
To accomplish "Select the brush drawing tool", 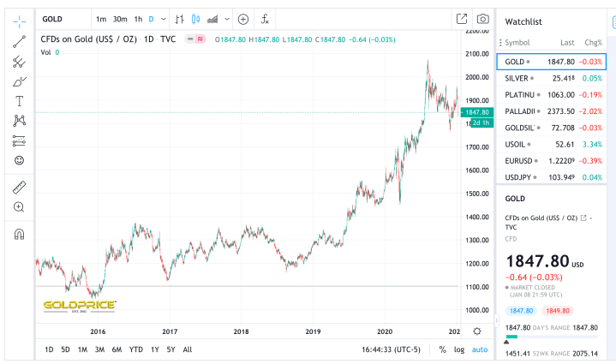I will point(19,81).
